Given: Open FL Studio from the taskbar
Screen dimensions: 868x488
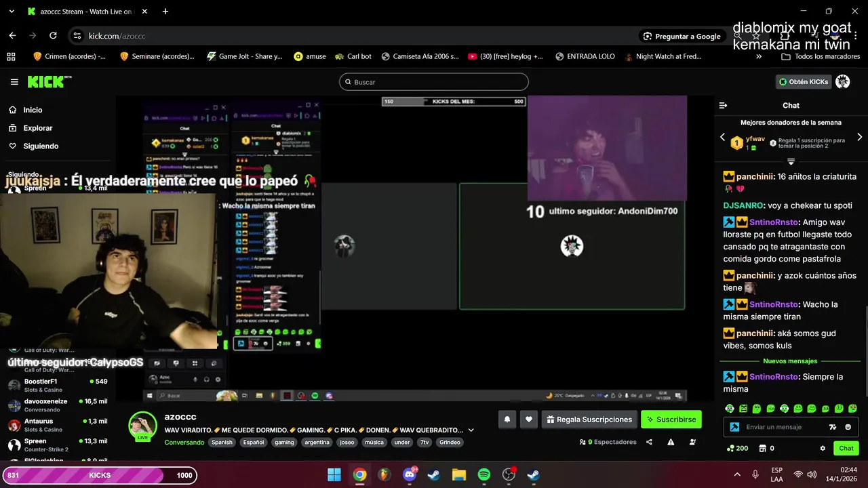Looking at the screenshot, I should point(384,475).
